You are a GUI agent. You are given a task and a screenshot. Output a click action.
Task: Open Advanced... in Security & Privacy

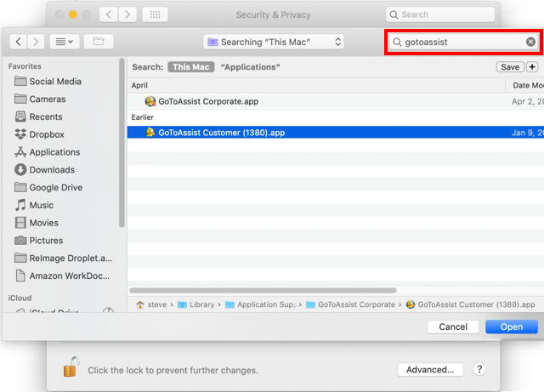430,370
